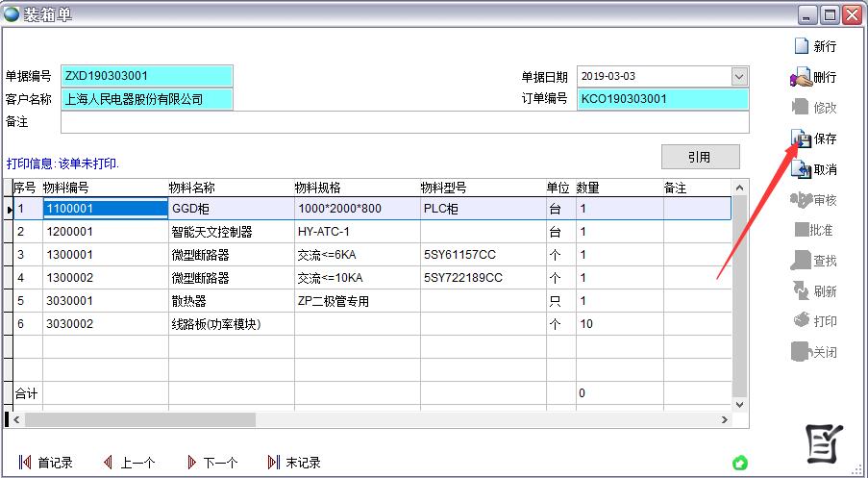Click the horizontal scrollbar right arrow
This screenshot has width=868, height=478.
pyautogui.click(x=724, y=420)
